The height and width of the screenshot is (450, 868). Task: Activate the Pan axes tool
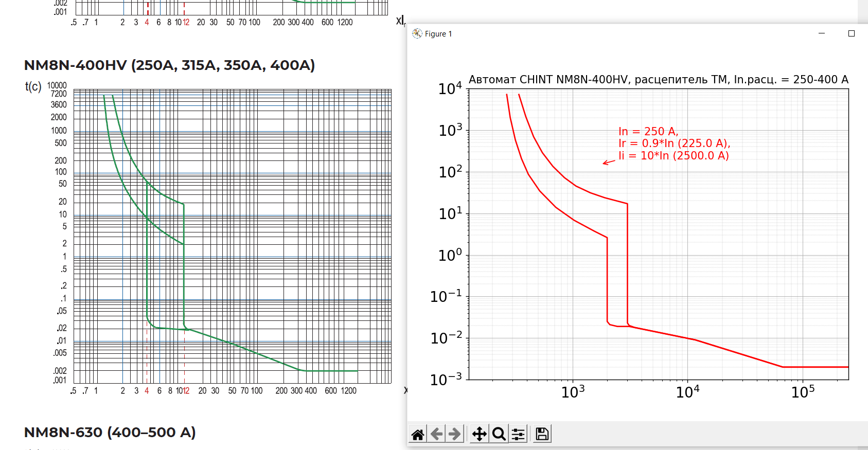click(x=480, y=435)
